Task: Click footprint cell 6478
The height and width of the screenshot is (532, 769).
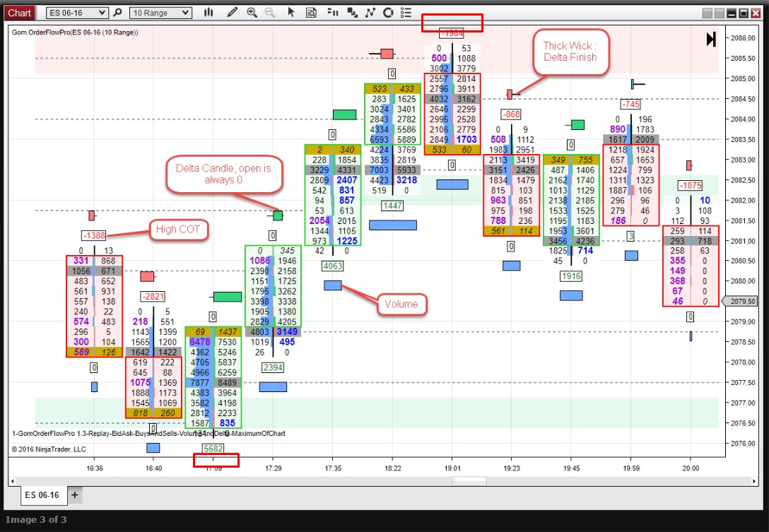Action: tap(199, 342)
